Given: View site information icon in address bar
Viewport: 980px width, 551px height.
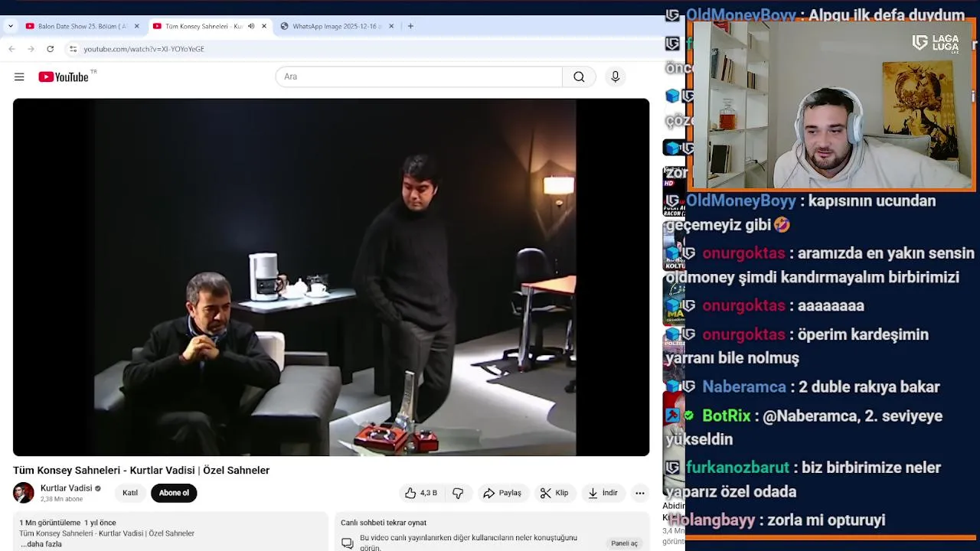Looking at the screenshot, I should pos(73,49).
